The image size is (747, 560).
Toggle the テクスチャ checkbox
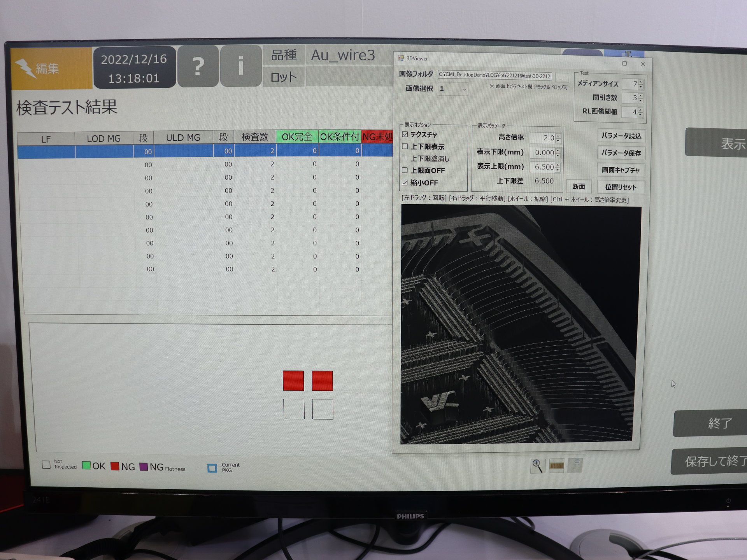coord(405,134)
